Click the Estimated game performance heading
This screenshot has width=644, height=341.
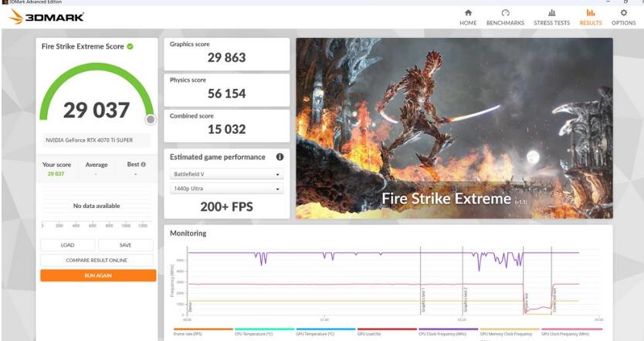click(x=218, y=157)
